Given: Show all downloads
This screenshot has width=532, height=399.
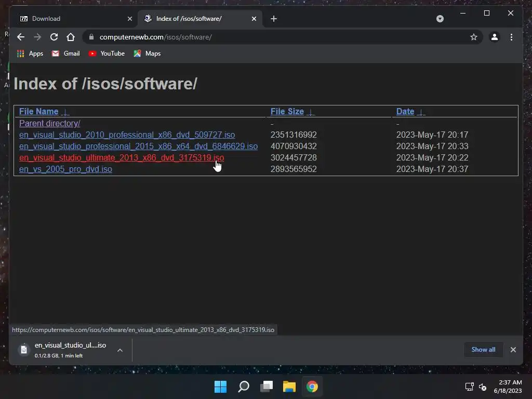Looking at the screenshot, I should click(483, 350).
